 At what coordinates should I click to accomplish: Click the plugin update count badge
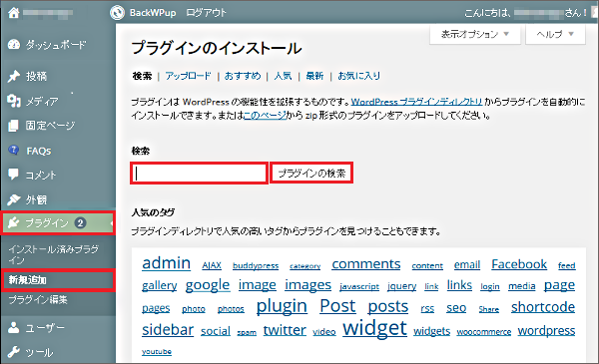click(x=80, y=222)
